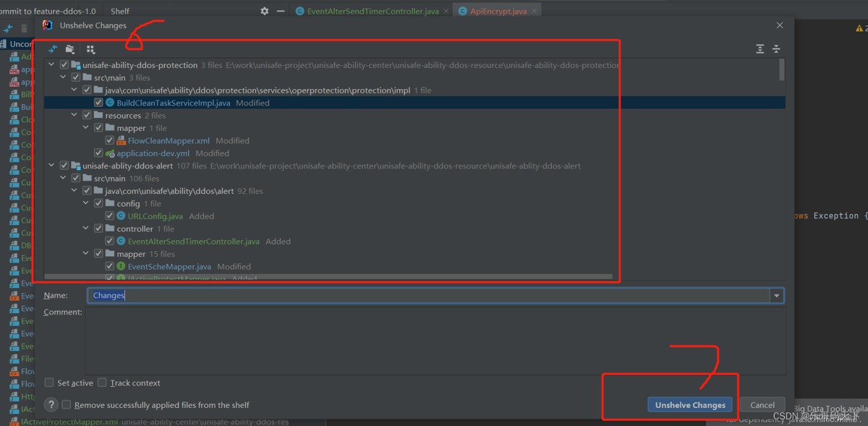Click the Show Diff icon in the dialog toolbar
Screen dimensions: 868x426
52,49
